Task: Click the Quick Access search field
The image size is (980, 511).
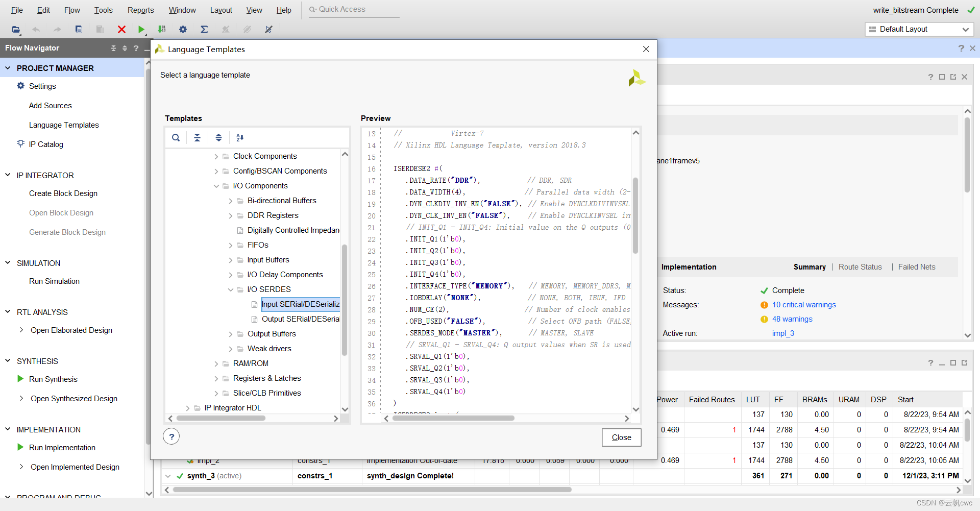Action: click(x=354, y=9)
